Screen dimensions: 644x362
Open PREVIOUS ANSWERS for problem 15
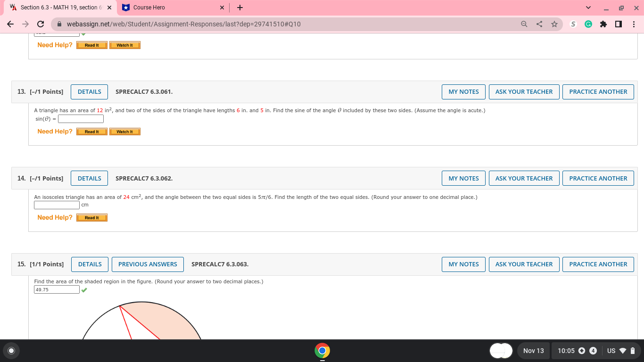coord(148,264)
